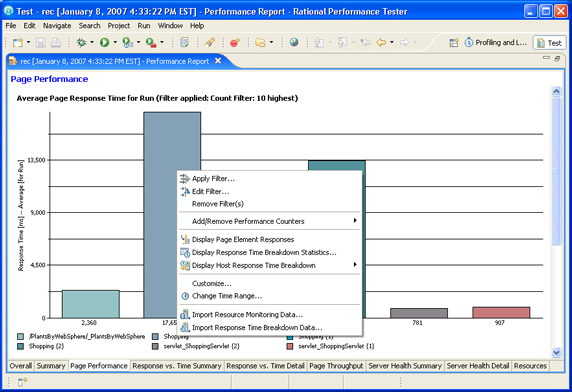The height and width of the screenshot is (392, 572).
Task: Expand Add/Remove Performance Counters submenu
Action: 270,221
